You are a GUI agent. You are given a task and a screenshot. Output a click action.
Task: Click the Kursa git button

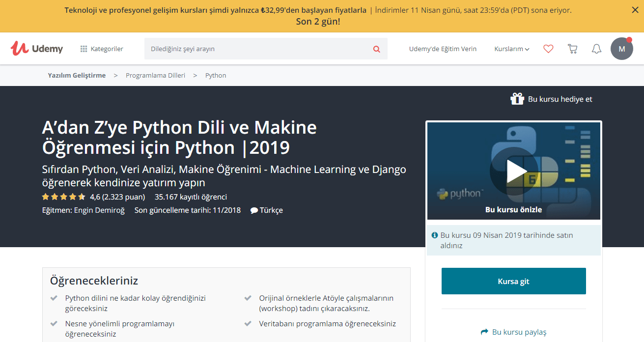tap(513, 281)
